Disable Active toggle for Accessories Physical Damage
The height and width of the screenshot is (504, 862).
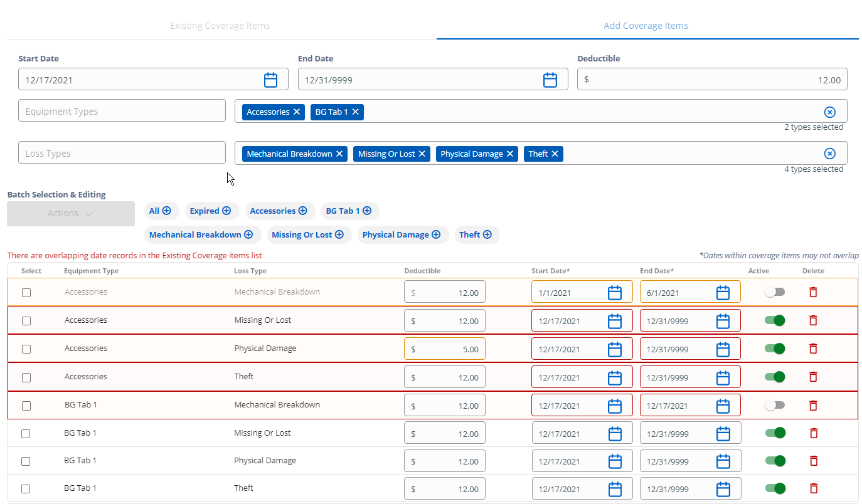click(x=775, y=349)
